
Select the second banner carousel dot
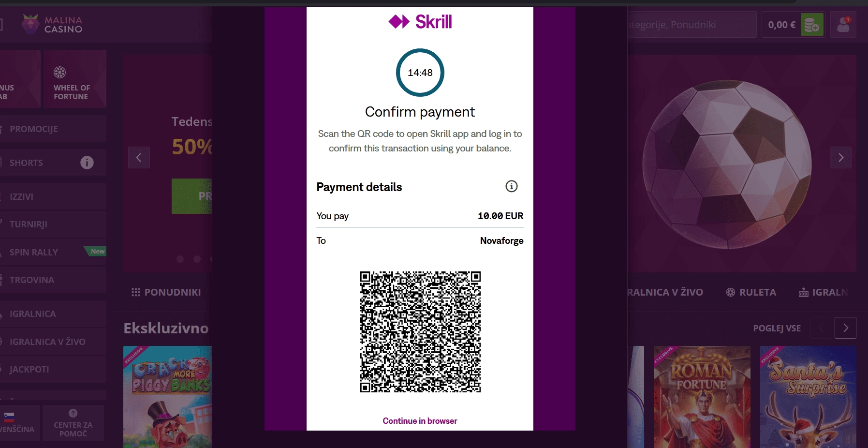click(x=197, y=259)
